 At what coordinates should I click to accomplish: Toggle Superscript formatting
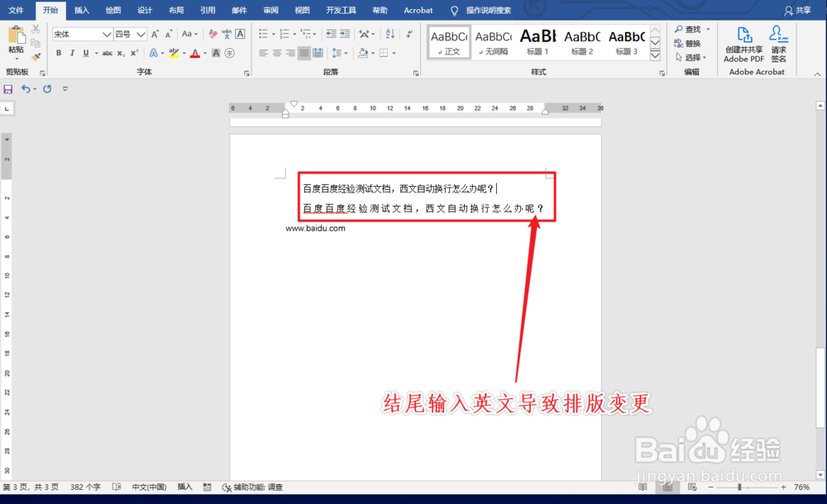(135, 53)
